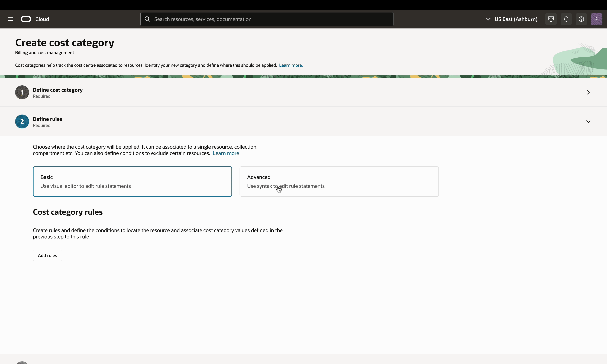Open the help question mark icon
The image size is (607, 364).
pyautogui.click(x=581, y=19)
